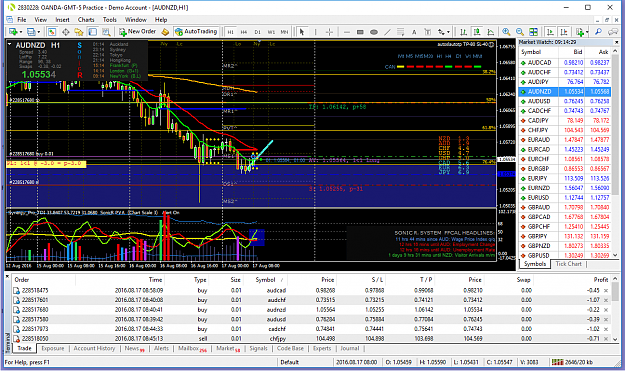Switch chart to H4 timeframe
Image resolution: width=625 pixels, height=371 pixels.
(244, 32)
